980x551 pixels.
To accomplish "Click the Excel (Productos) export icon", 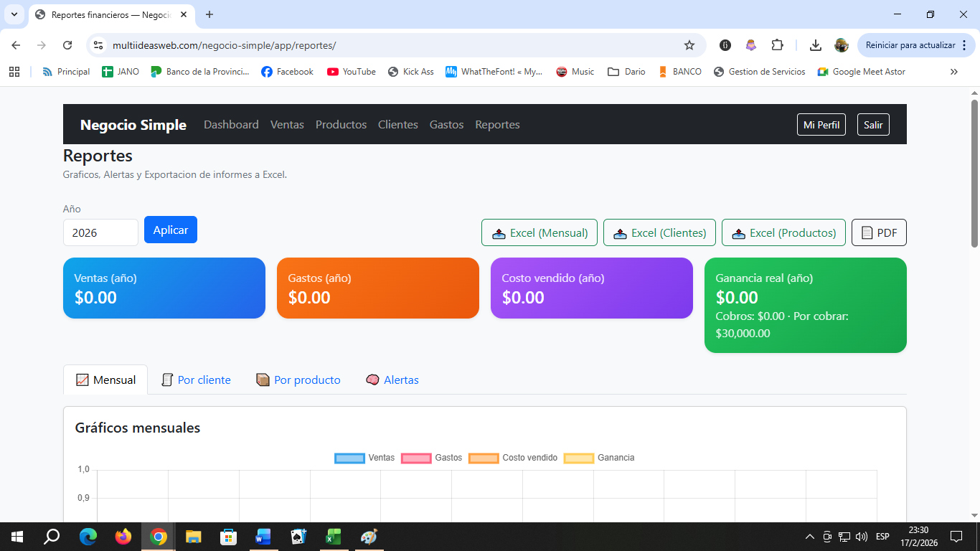I will tap(740, 232).
